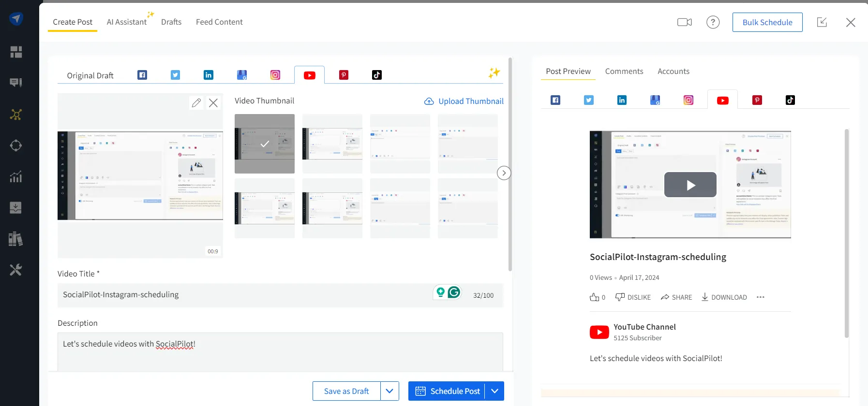Image resolution: width=868 pixels, height=406 pixels.
Task: Click the preview panel vertical scrollbar
Action: tap(847, 233)
